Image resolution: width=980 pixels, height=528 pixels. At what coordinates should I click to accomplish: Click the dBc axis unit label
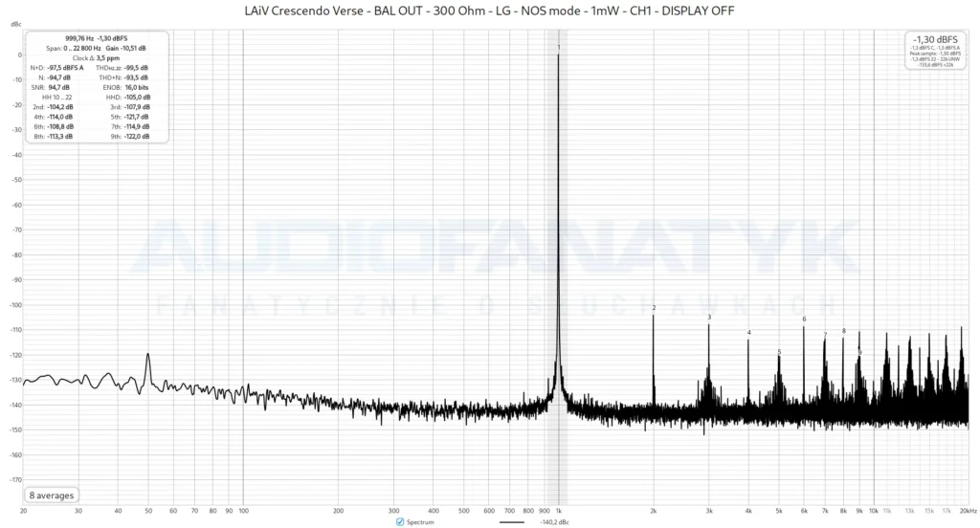(x=16, y=24)
